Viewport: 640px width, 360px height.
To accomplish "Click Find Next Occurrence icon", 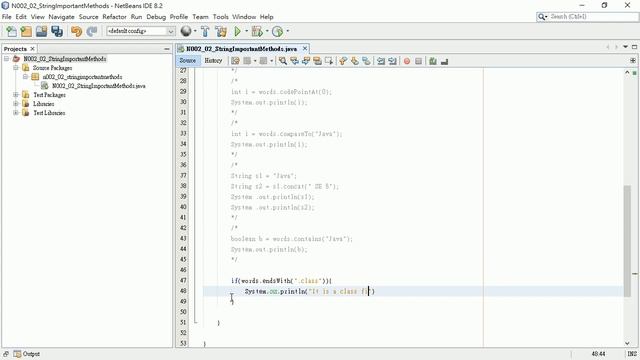I will click(x=306, y=61).
